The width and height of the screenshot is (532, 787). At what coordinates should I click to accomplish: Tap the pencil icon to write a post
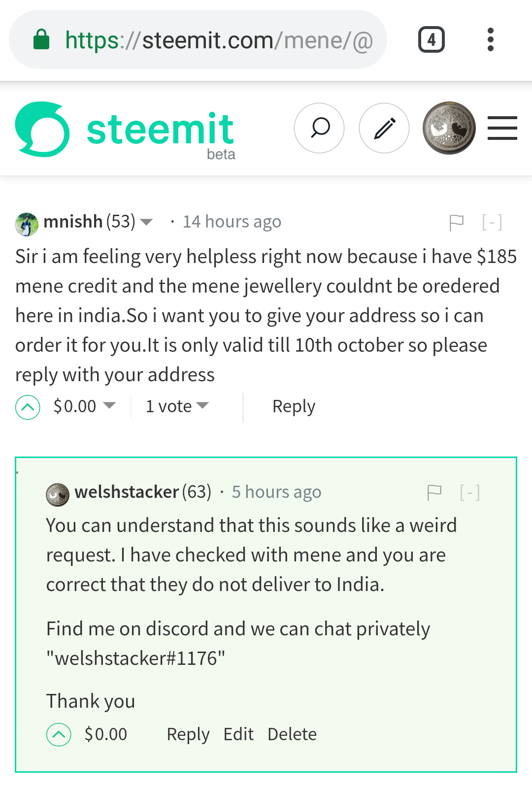[384, 128]
